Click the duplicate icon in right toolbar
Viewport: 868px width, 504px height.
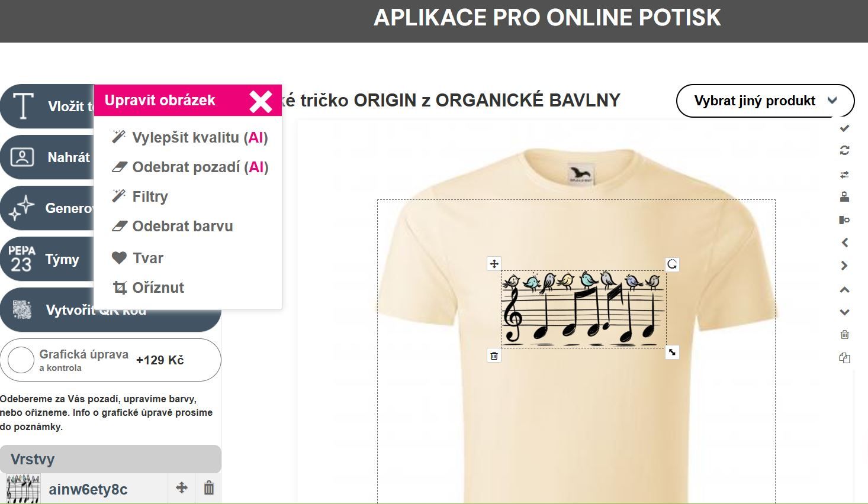[x=845, y=358]
